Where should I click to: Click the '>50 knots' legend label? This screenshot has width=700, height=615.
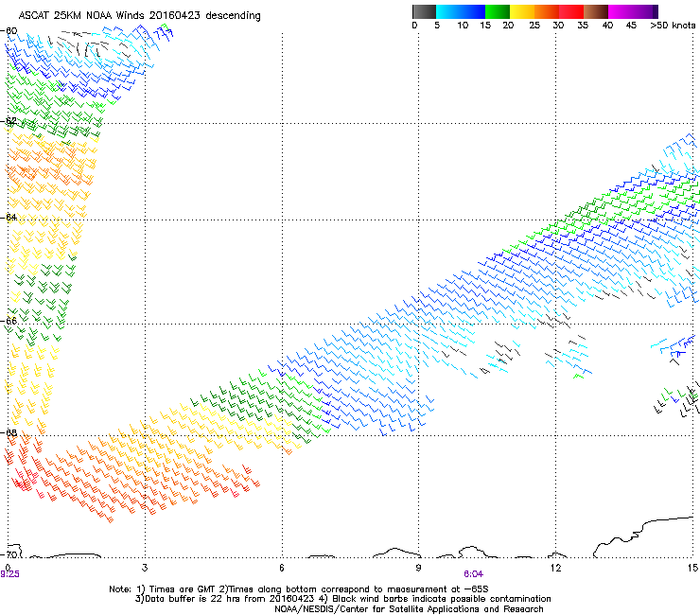pyautogui.click(x=673, y=25)
